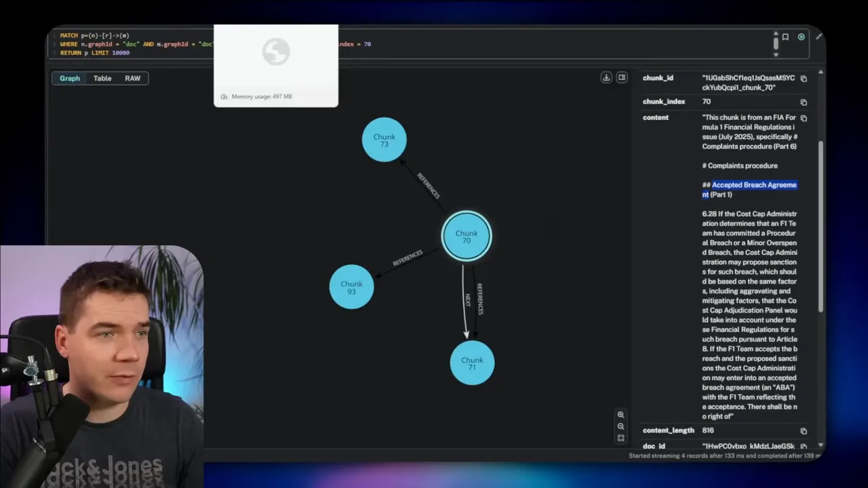Collapse the query editor with the up arrow
This screenshot has width=868, height=488.
(776, 33)
